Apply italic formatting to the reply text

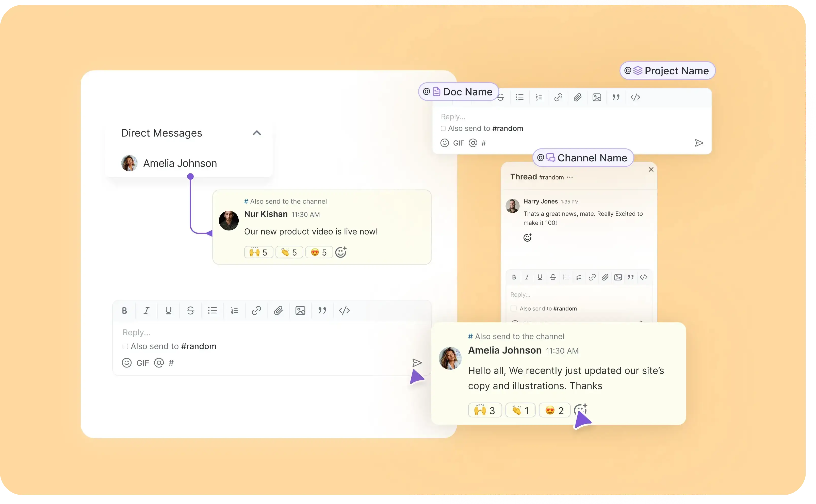[146, 310]
